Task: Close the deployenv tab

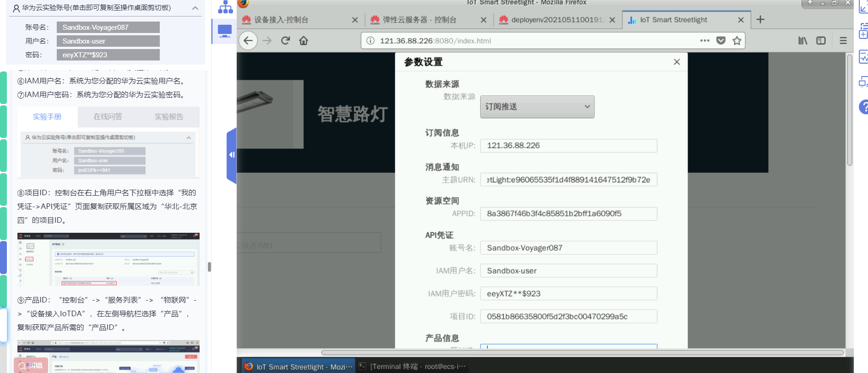Action: tap(612, 20)
